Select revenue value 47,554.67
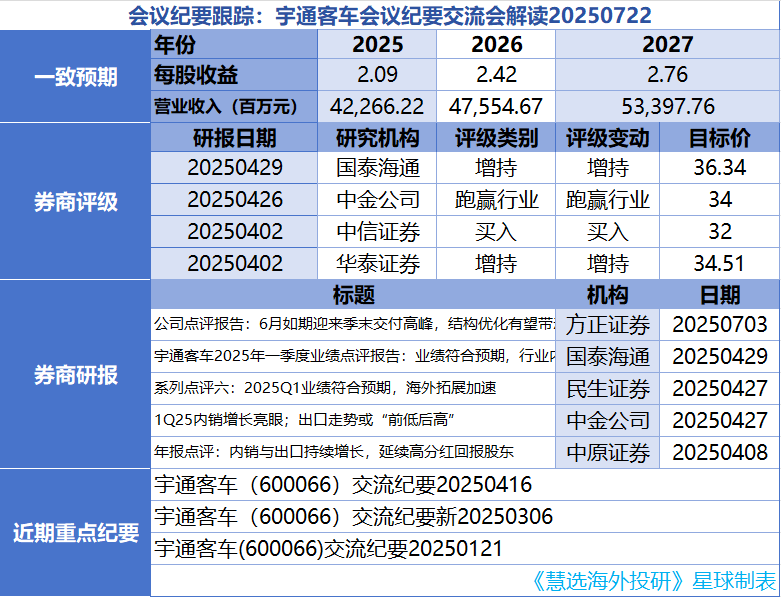Viewport: 781px width, 597px height. coord(496,107)
